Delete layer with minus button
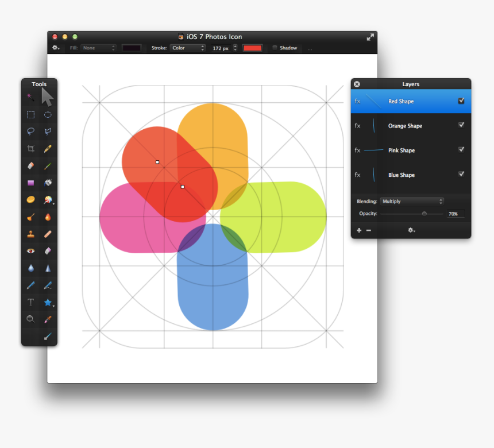Screen dimensions: 494x448 [x=369, y=230]
